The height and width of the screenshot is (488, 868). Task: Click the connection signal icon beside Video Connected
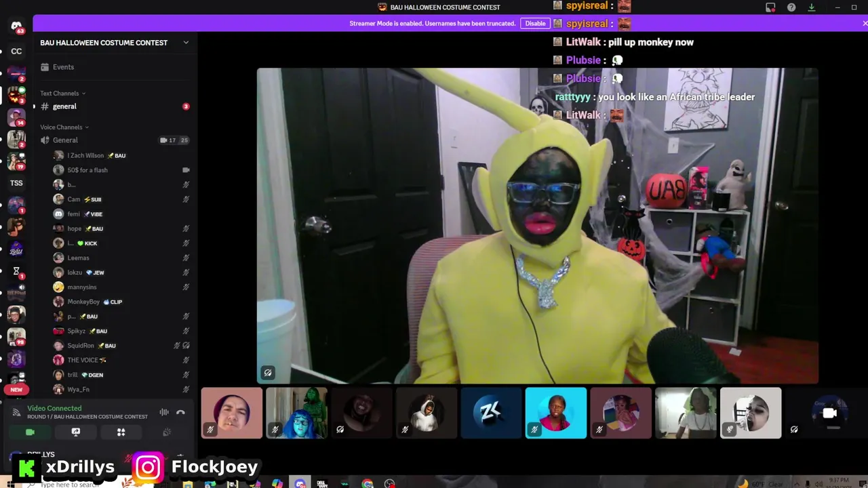pos(16,412)
